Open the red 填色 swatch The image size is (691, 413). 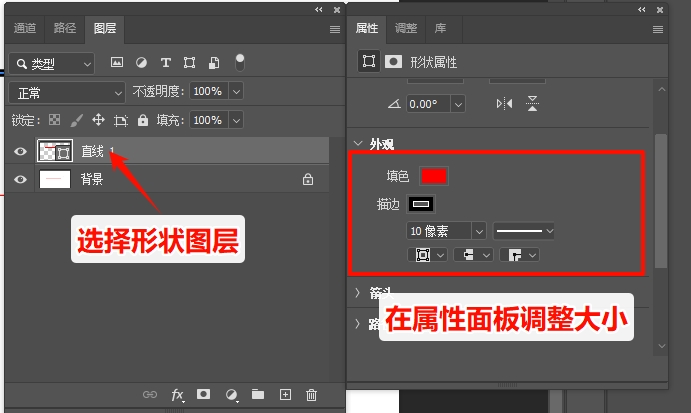[x=434, y=176]
